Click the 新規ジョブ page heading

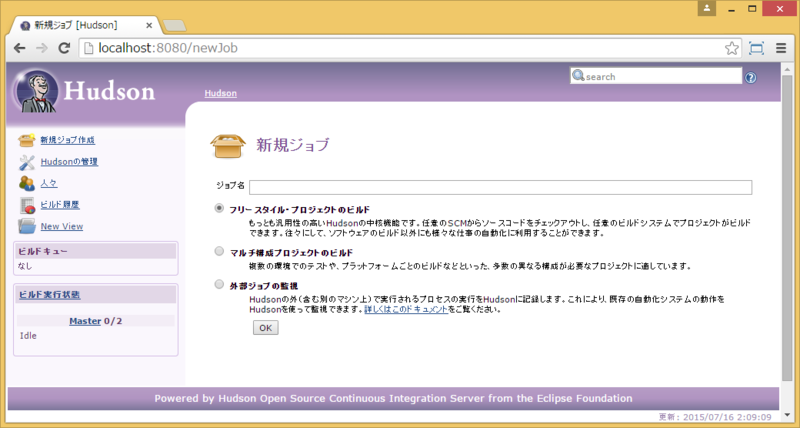(293, 145)
